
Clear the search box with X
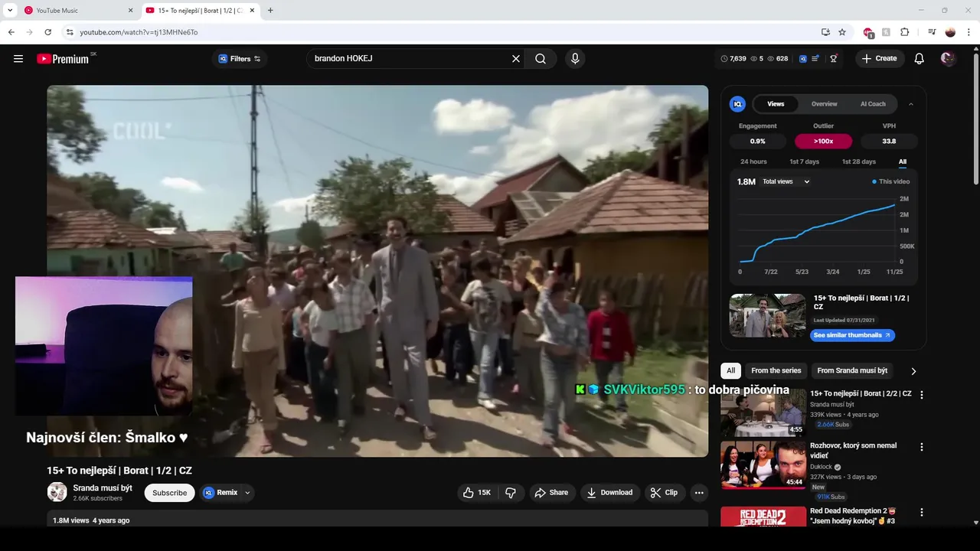(516, 59)
